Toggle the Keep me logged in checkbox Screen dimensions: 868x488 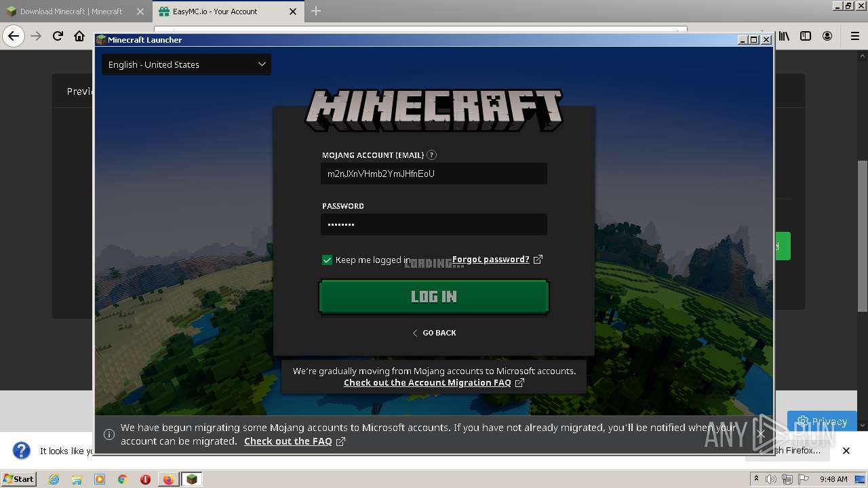tap(327, 260)
